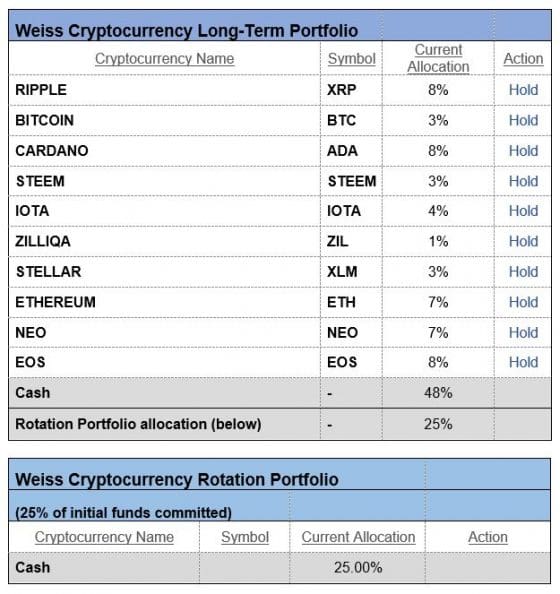The image size is (560, 594).
Task: Click the Action header of Long-Term Portfolio
Action: tap(523, 59)
